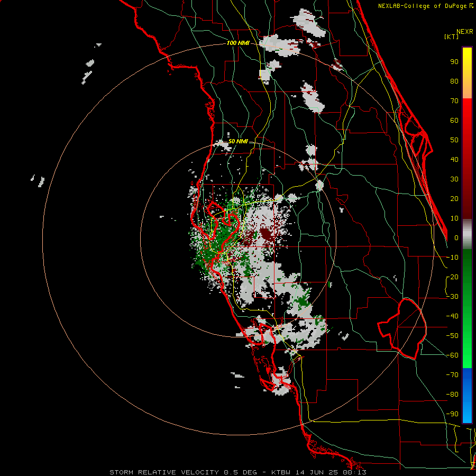Click the positive 50 scale label
This screenshot has height=476, width=476.
[454, 140]
